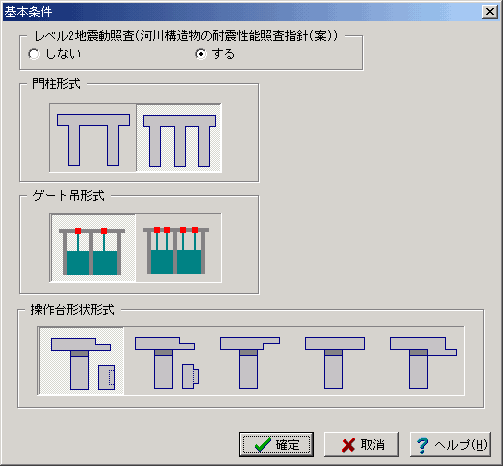Pick the fifth platform shape with the lowered right step

[421, 361]
